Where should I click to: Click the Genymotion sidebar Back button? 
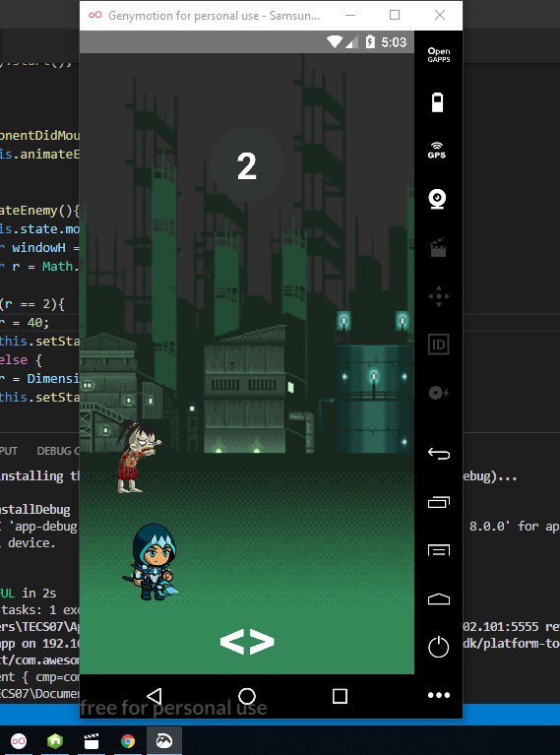(x=438, y=454)
